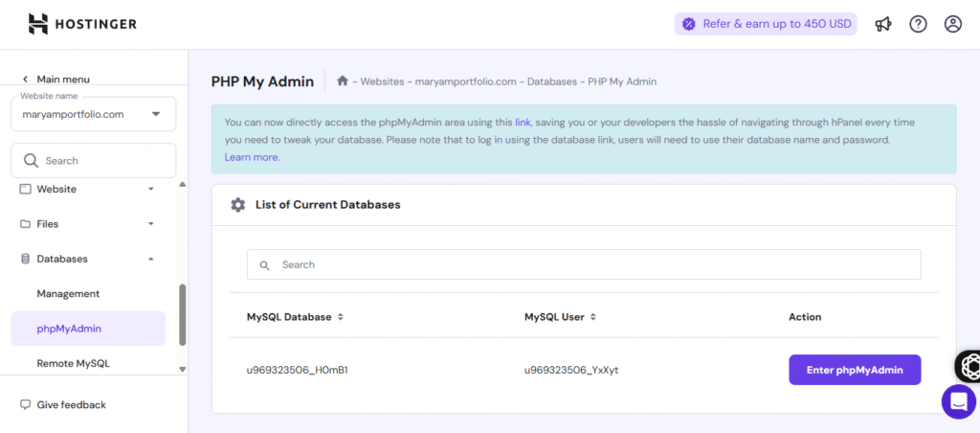The height and width of the screenshot is (433, 980).
Task: Click the sidebar scrollbar up arrow
Action: click(x=183, y=185)
